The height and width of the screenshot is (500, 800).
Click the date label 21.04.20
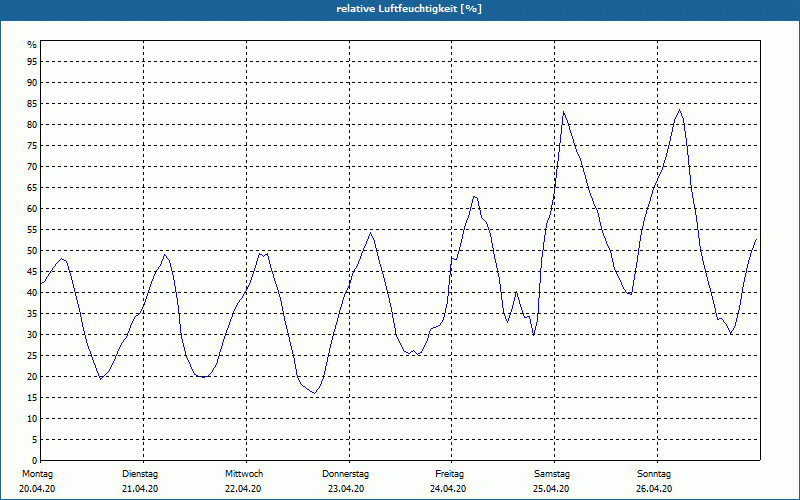pyautogui.click(x=140, y=489)
